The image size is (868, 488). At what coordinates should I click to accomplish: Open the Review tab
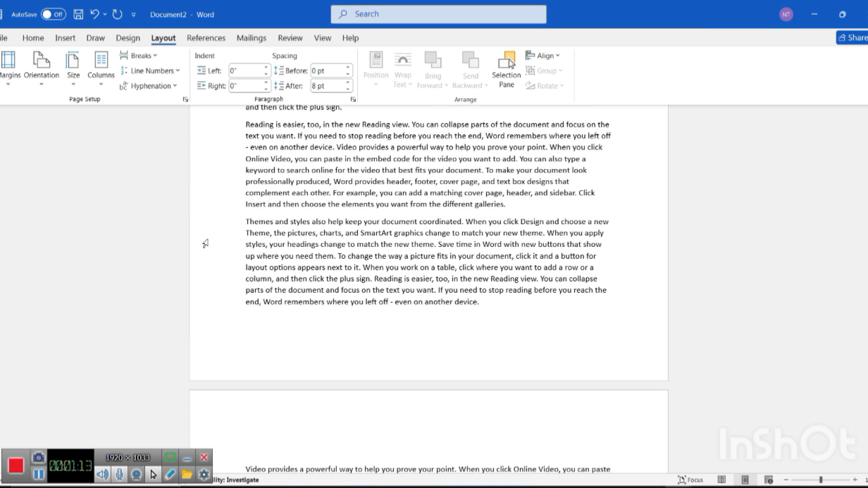pyautogui.click(x=290, y=38)
